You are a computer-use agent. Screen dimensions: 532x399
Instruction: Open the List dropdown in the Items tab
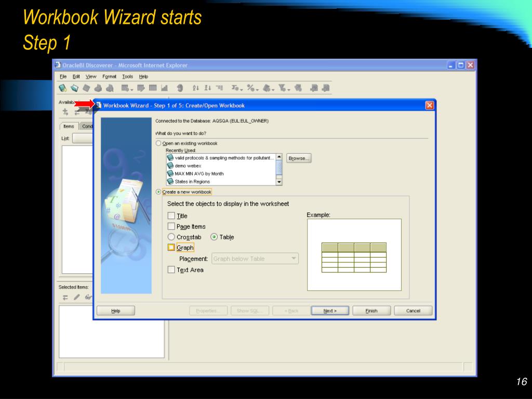click(x=83, y=138)
